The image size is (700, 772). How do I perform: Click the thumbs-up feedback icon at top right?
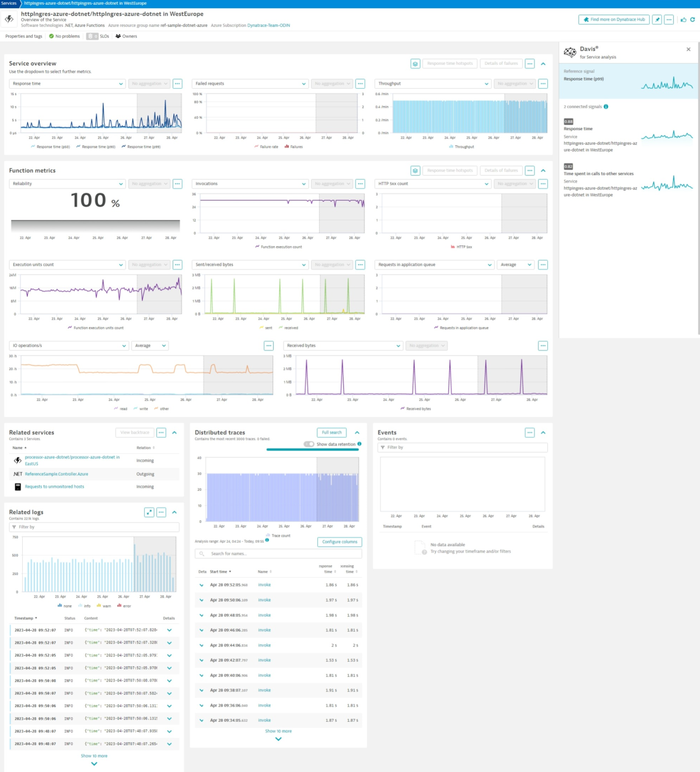683,20
